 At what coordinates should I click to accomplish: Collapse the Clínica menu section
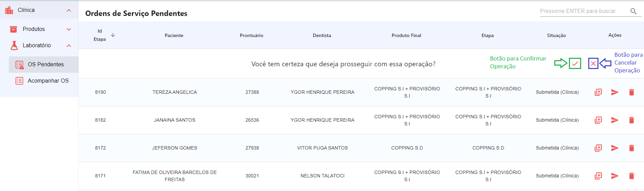click(69, 10)
